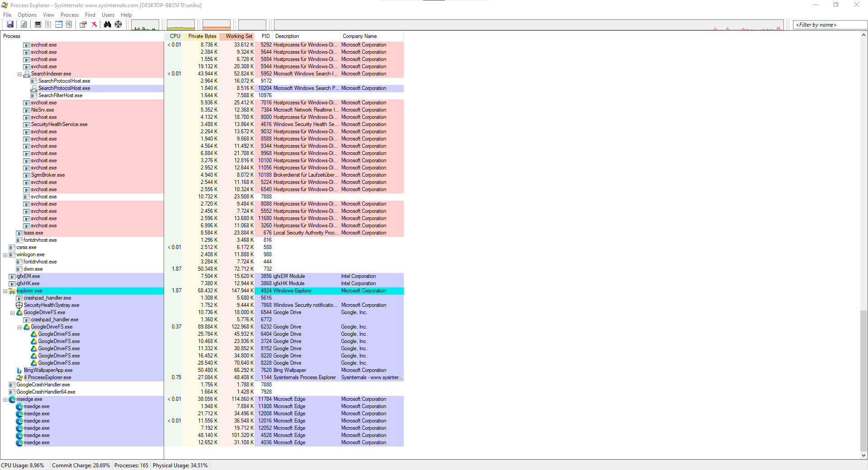Collapse the SearchIndexer.exe tree node
Screen dimensions: 868x470
[x=19, y=74]
